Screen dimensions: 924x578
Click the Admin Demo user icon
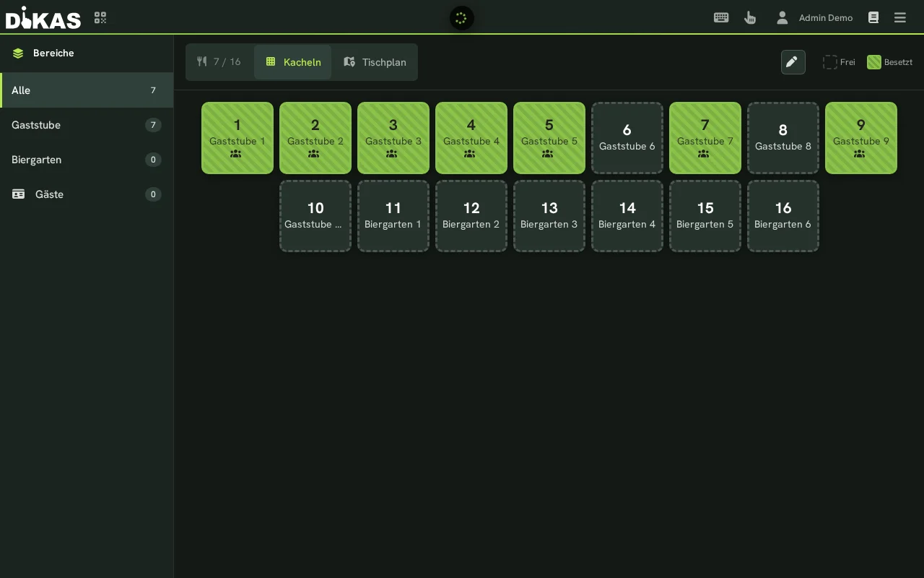(x=782, y=18)
